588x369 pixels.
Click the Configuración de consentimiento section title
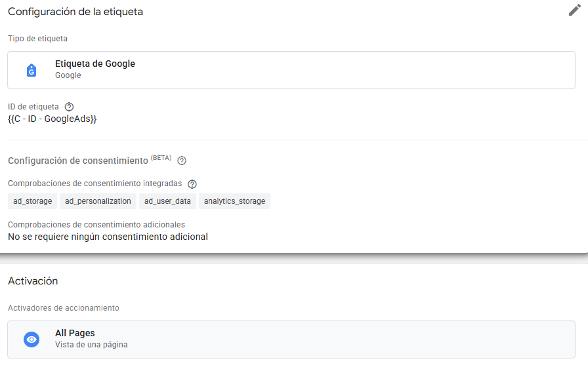click(x=77, y=161)
